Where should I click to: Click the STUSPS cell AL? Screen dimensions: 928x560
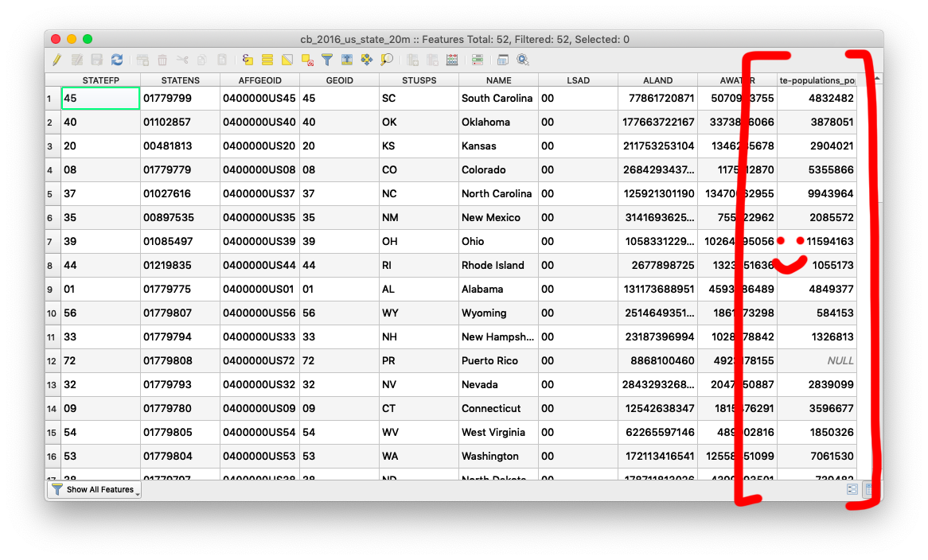(419, 290)
